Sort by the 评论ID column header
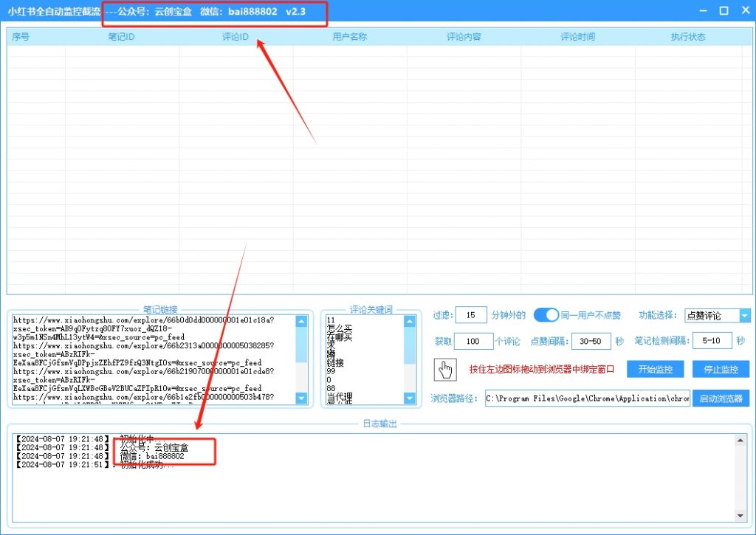This screenshot has width=756, height=535. click(236, 37)
